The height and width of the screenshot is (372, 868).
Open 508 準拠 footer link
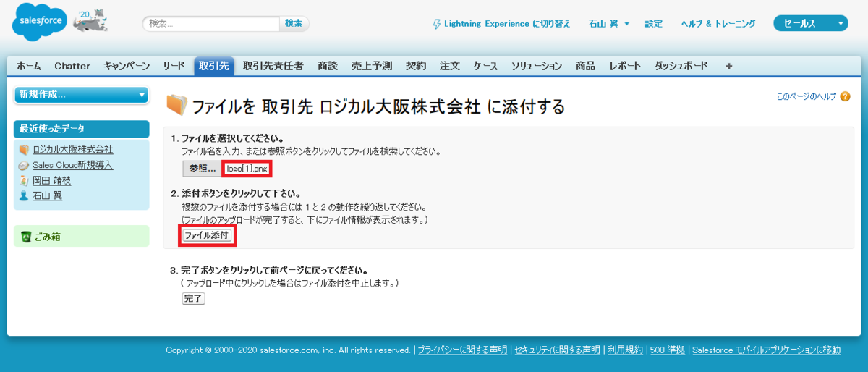point(667,350)
